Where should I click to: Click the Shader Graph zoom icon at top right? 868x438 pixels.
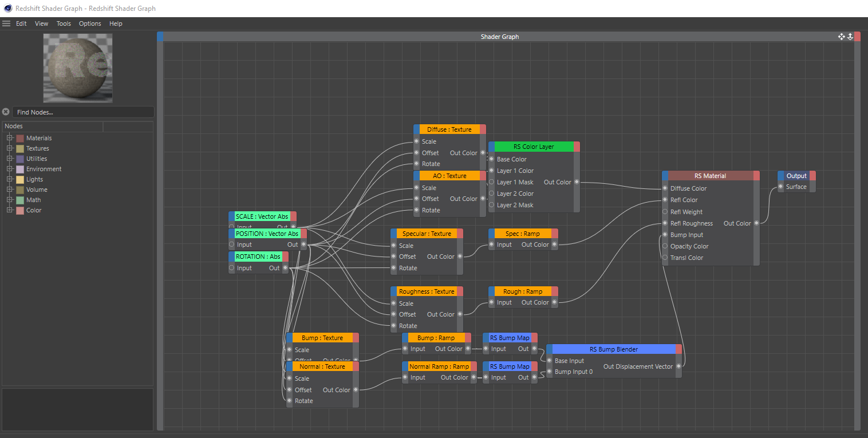tap(850, 36)
